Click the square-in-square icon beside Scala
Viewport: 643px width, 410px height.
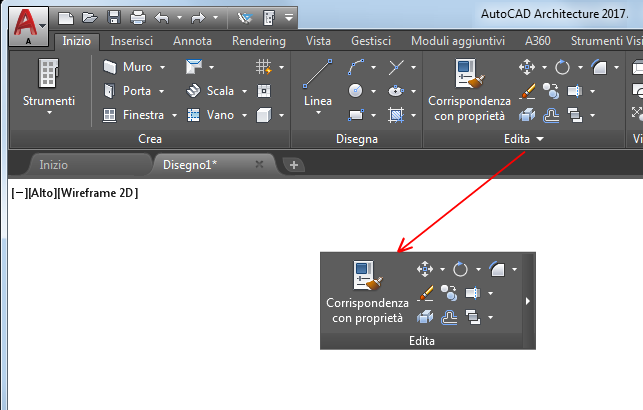tap(264, 91)
